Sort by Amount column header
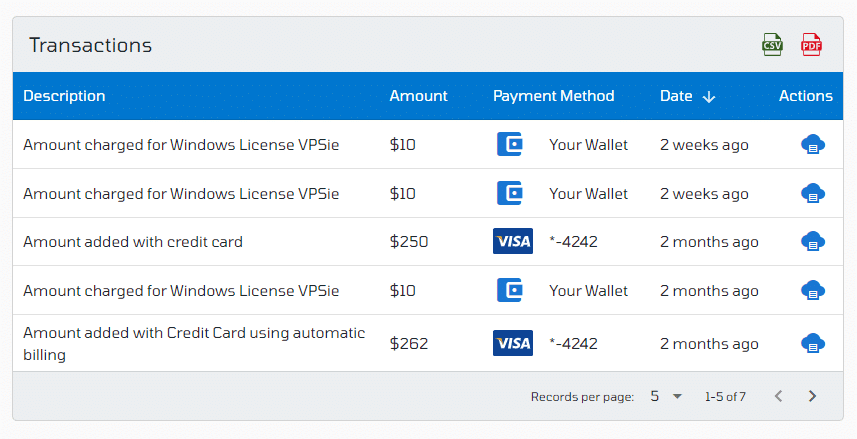Viewport: 857px width, 439px height. 418,96
